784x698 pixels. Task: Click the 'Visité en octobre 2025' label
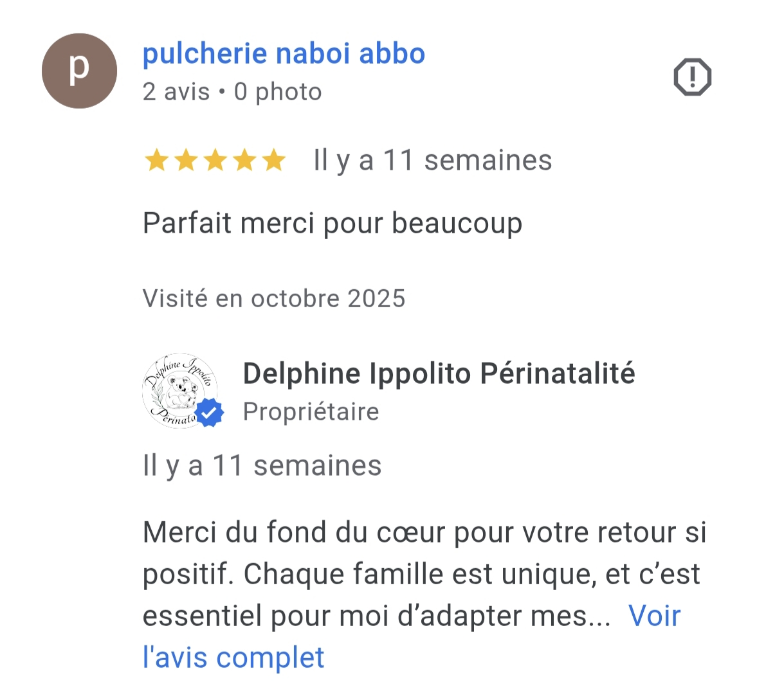[273, 299]
